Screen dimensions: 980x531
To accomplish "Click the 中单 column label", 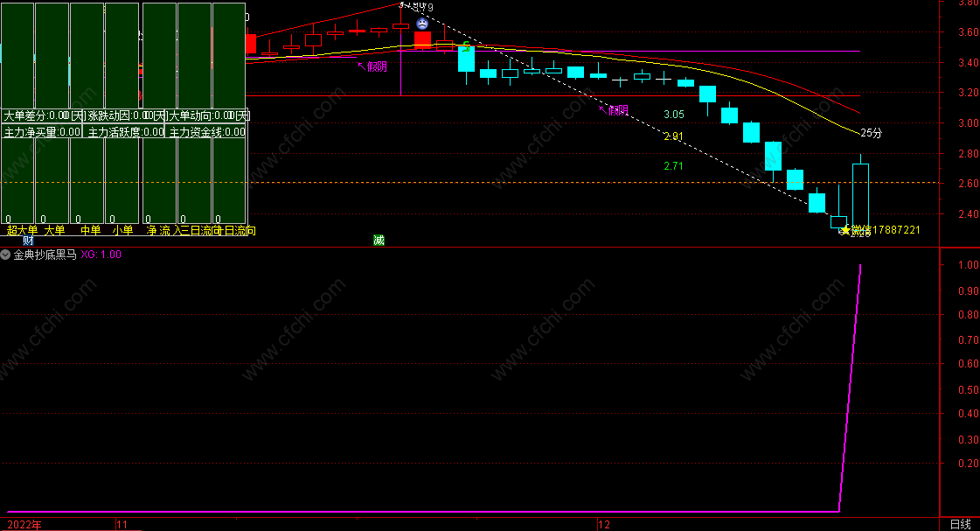I will click(91, 230).
